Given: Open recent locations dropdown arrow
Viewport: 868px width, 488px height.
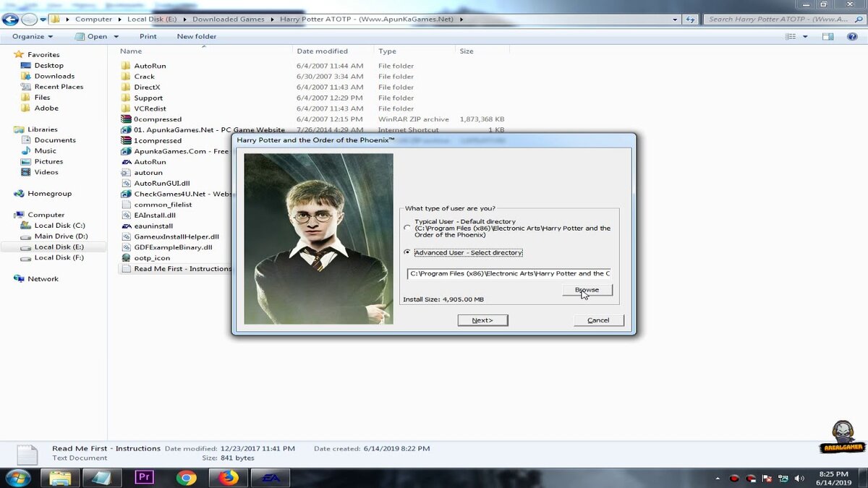Looking at the screenshot, I should coord(43,20).
